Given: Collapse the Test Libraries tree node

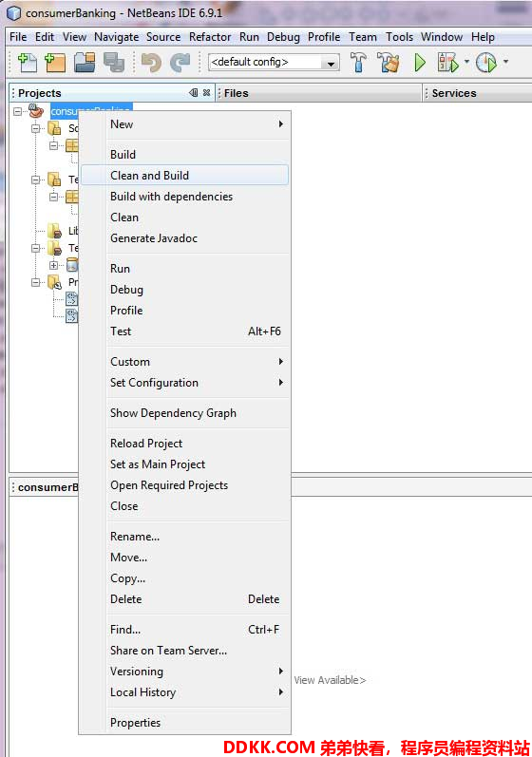Looking at the screenshot, I should click(36, 248).
